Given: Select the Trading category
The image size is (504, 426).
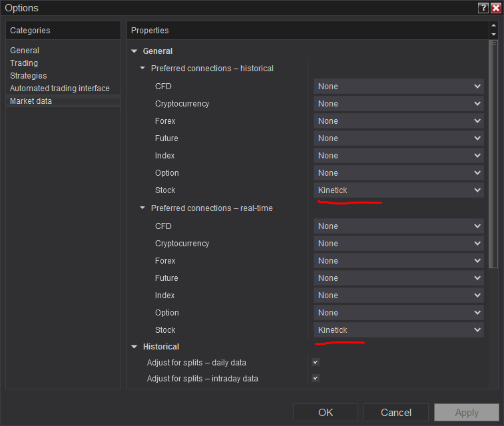Looking at the screenshot, I should coord(24,63).
